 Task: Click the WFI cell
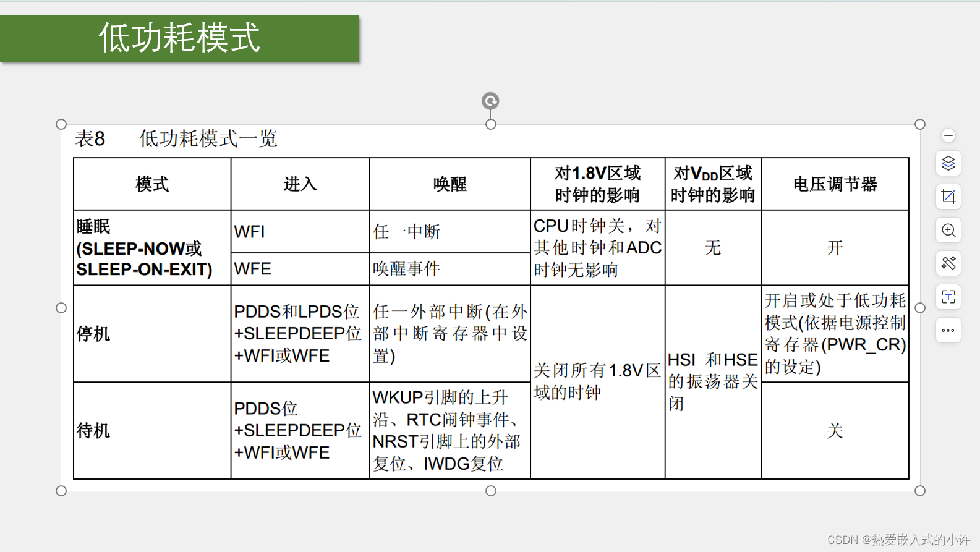[x=300, y=232]
